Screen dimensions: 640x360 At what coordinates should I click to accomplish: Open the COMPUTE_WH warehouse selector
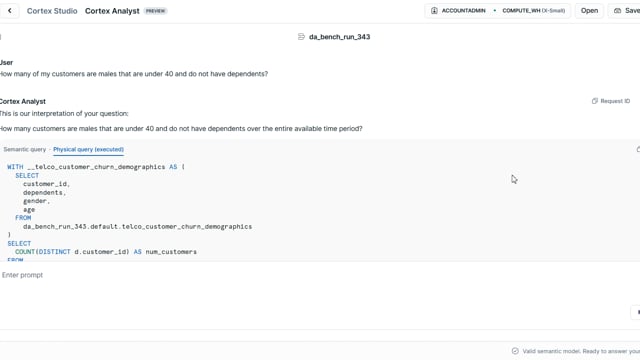coord(533,11)
